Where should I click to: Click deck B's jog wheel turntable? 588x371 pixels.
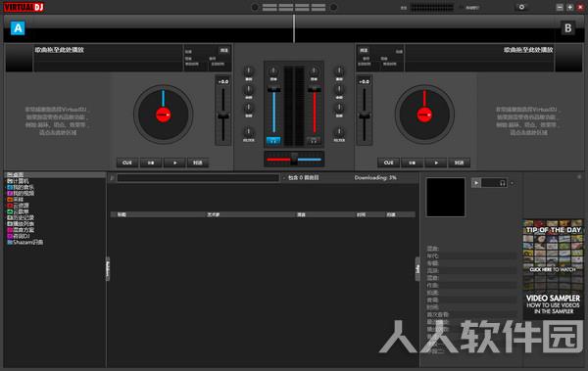point(424,115)
